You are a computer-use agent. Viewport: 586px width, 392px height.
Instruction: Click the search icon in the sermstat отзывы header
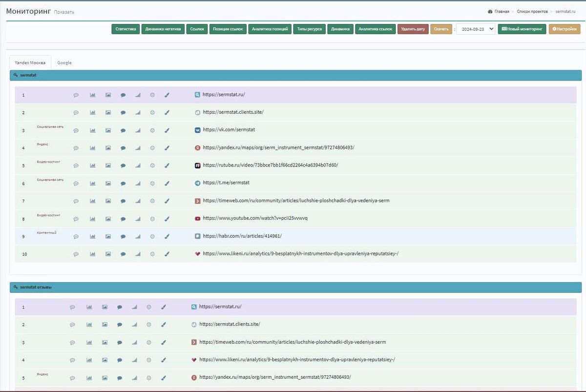pyautogui.click(x=16, y=287)
